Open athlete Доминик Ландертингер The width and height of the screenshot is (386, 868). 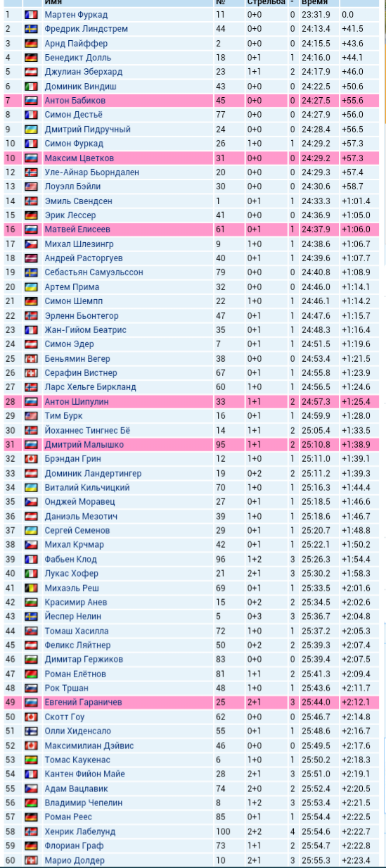(93, 473)
